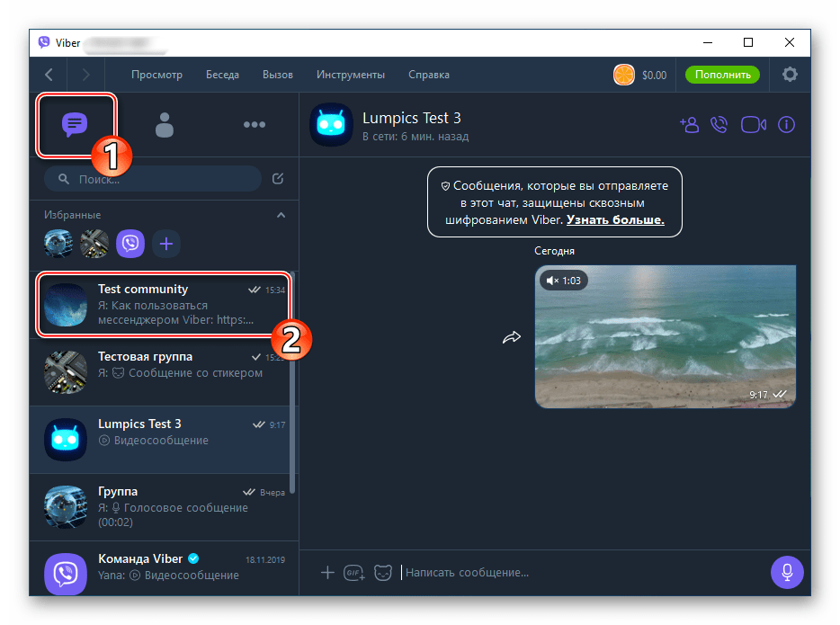The image size is (840, 625).
Task: Open the Группа chat
Action: [x=160, y=507]
